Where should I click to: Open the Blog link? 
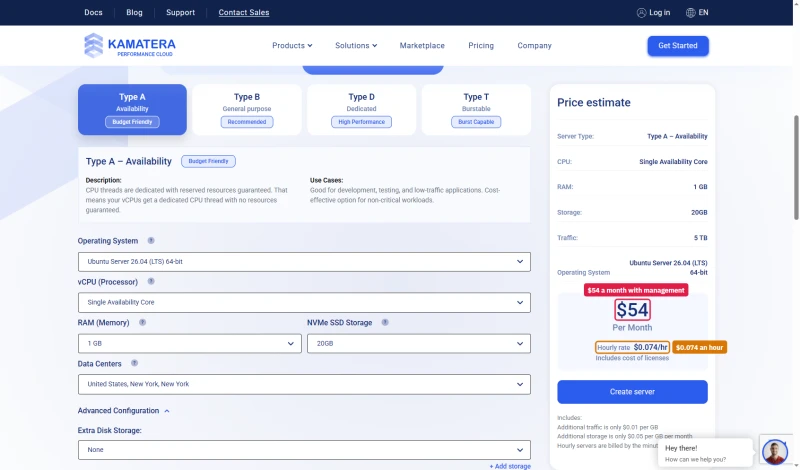(x=134, y=12)
